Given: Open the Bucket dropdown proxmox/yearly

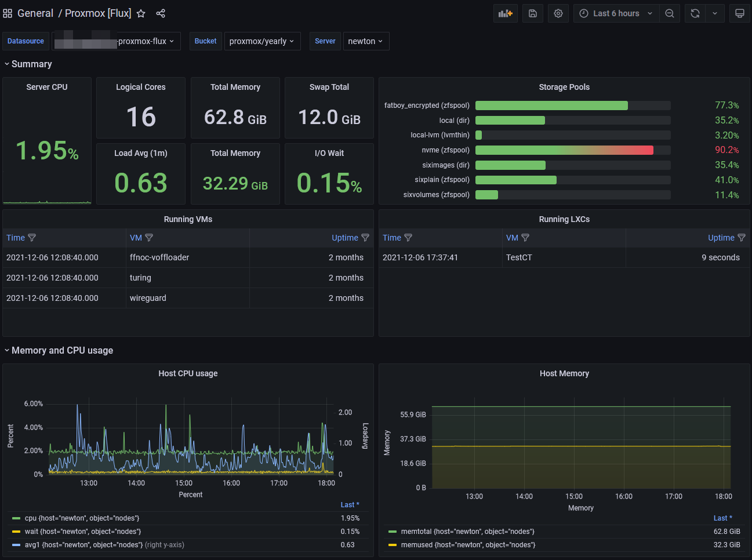Looking at the screenshot, I should [x=262, y=41].
